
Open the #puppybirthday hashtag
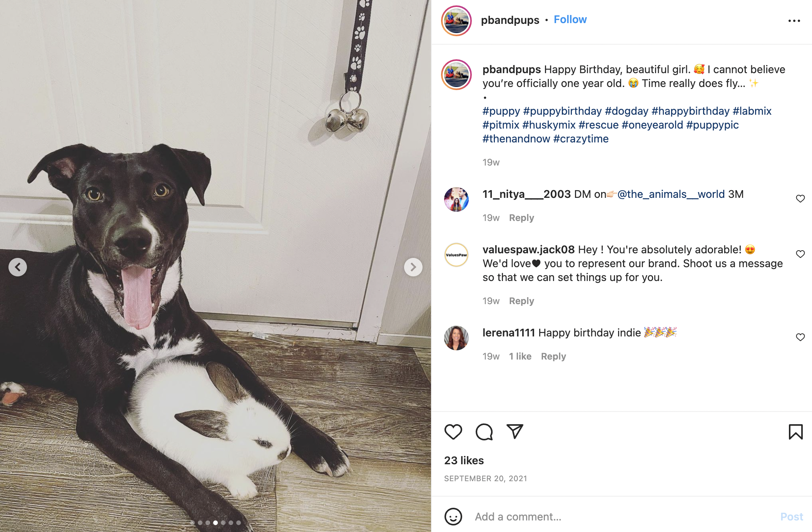coord(562,111)
